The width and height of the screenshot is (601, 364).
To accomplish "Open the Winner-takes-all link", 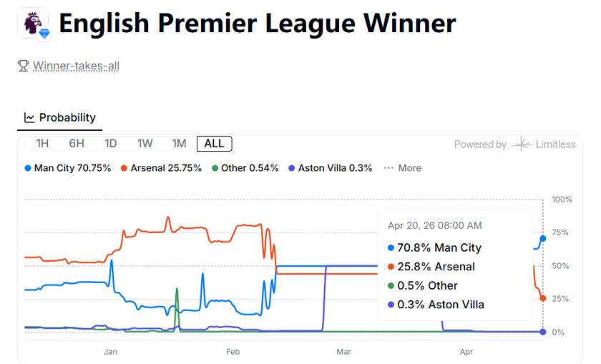I will point(76,66).
